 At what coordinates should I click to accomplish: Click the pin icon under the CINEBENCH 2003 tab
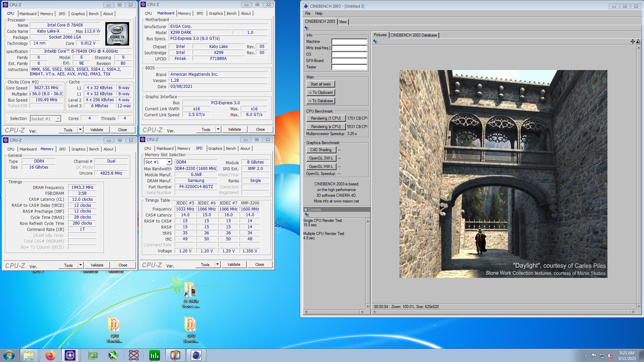click(307, 28)
